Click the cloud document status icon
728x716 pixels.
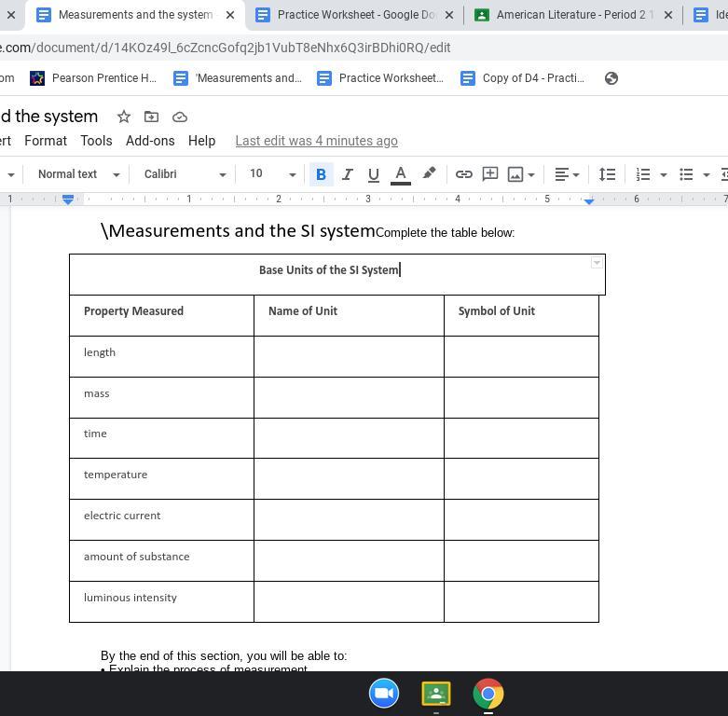[180, 117]
